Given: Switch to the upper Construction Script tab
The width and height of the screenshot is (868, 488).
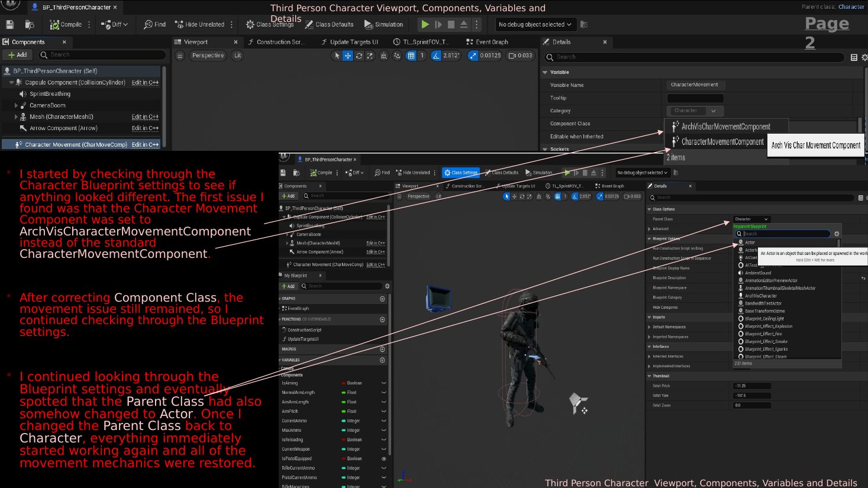Looking at the screenshot, I should (x=276, y=42).
